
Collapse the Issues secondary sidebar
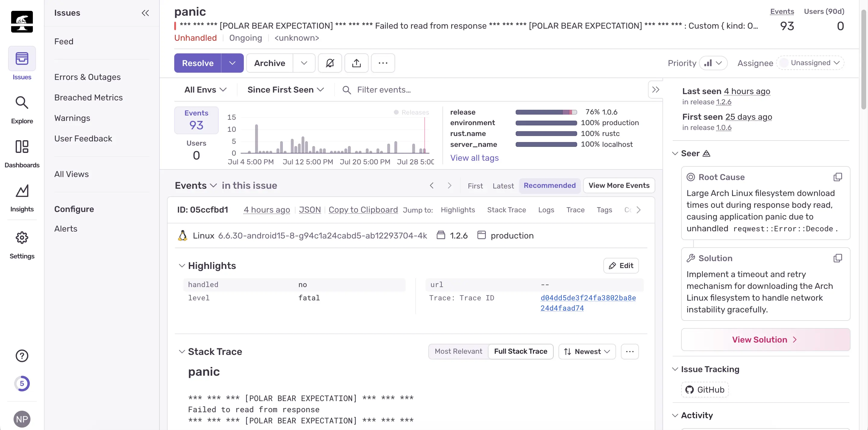point(145,13)
